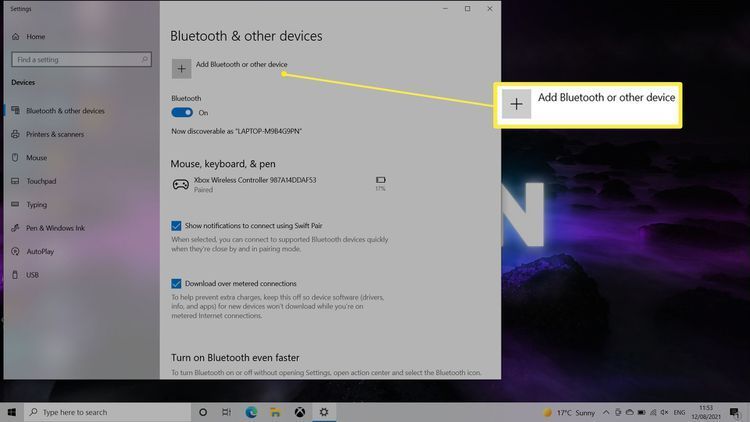
Task: Open Microsoft Edge from the taskbar
Action: point(252,412)
